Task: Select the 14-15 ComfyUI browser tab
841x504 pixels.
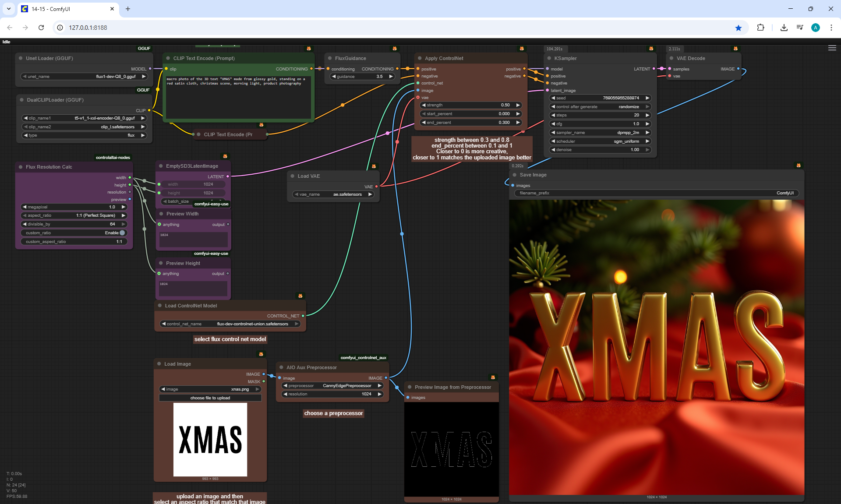Action: tap(66, 9)
